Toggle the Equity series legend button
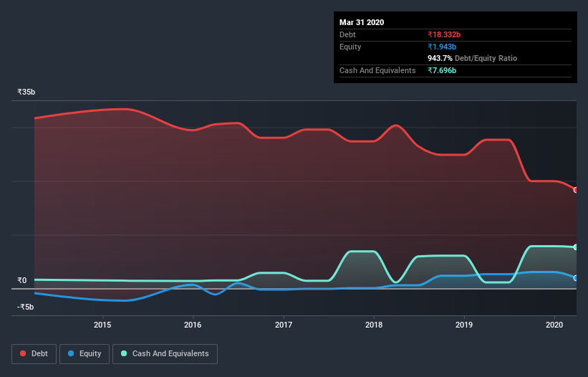 [85, 354]
